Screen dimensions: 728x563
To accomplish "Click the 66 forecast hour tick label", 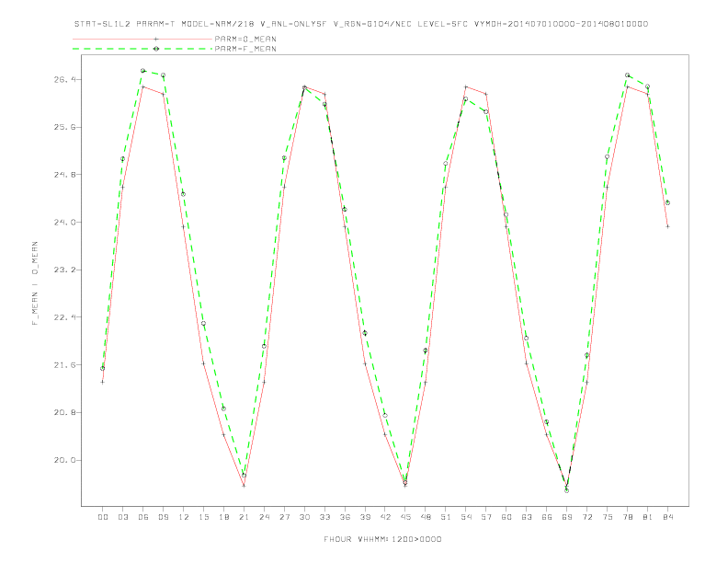I will click(547, 517).
